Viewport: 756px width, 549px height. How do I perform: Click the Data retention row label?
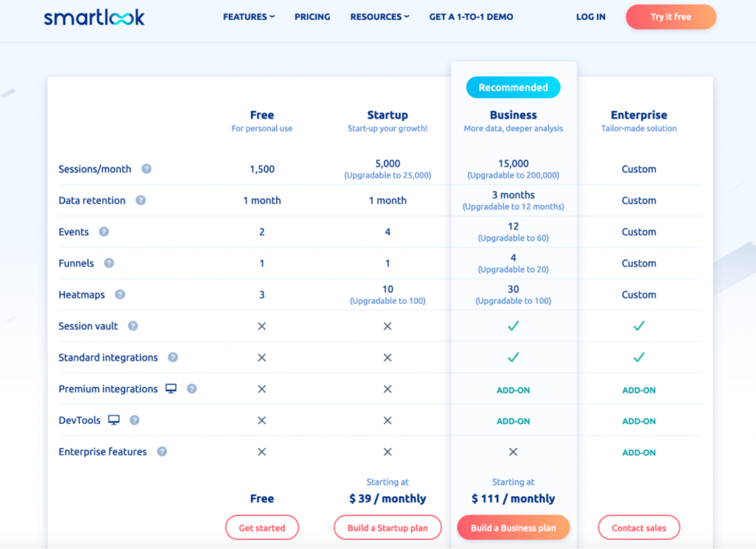(92, 201)
